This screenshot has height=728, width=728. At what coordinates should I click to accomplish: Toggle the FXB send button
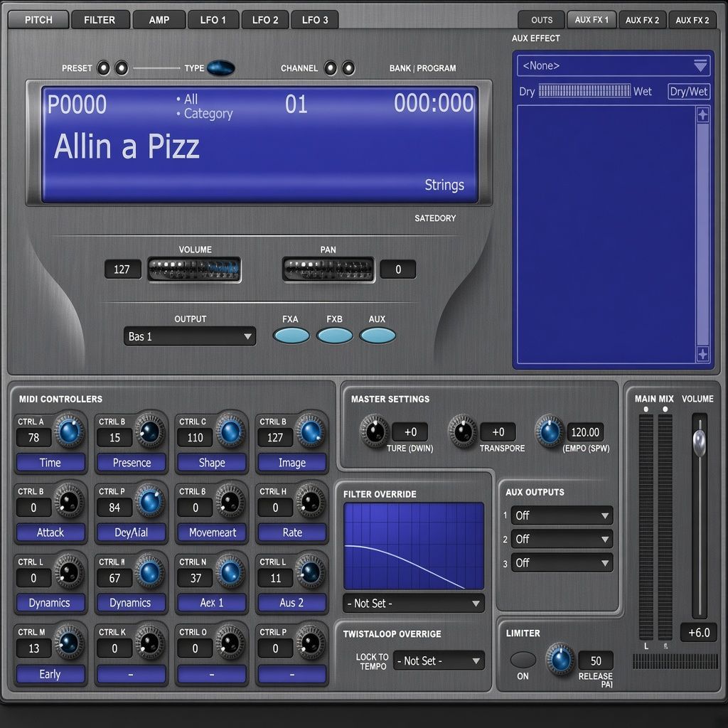coord(334,336)
